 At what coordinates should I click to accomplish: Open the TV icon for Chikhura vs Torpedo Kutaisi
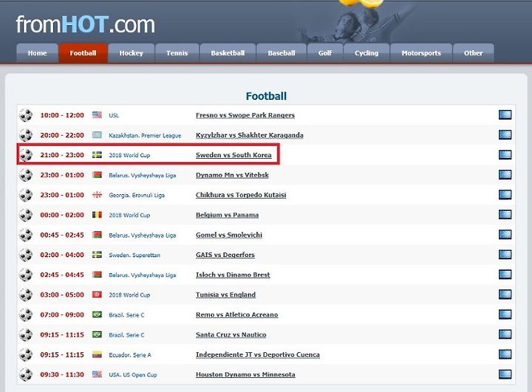click(x=505, y=195)
